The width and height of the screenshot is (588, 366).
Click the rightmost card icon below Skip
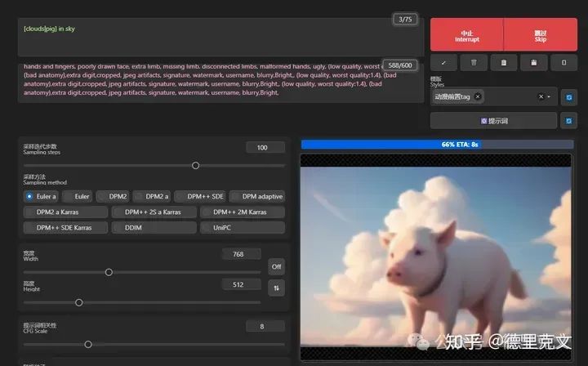(x=563, y=63)
